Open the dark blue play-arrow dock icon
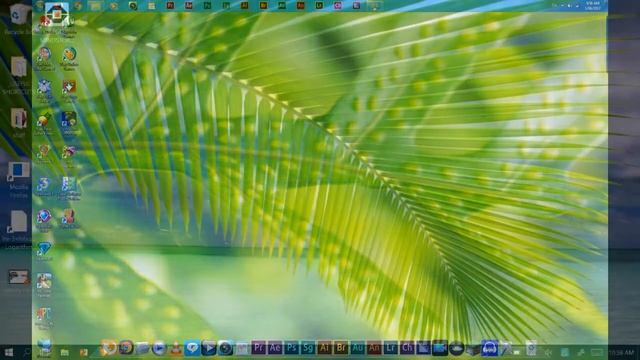Viewport: 640px width, 360px height. pos(209,348)
